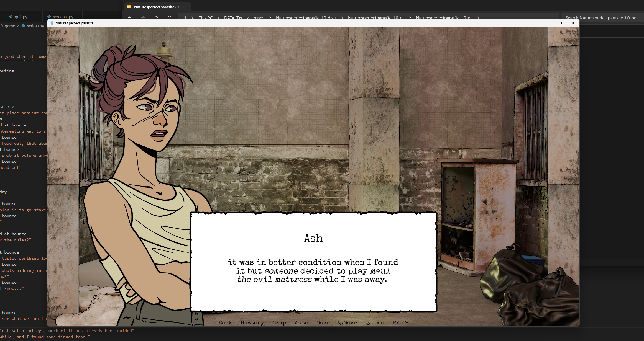This screenshot has height=341, width=644.
Task: Add a new File Explorer tab
Action: [x=197, y=7]
